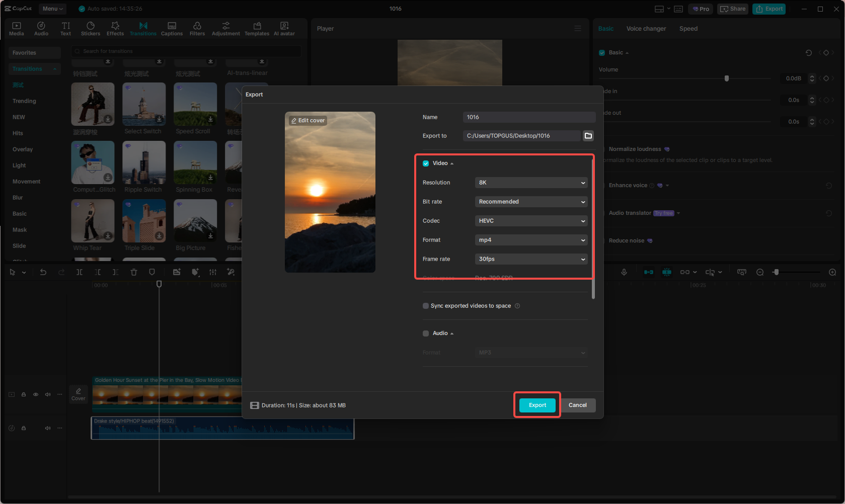Enable the Audio export checkbox

click(x=425, y=333)
